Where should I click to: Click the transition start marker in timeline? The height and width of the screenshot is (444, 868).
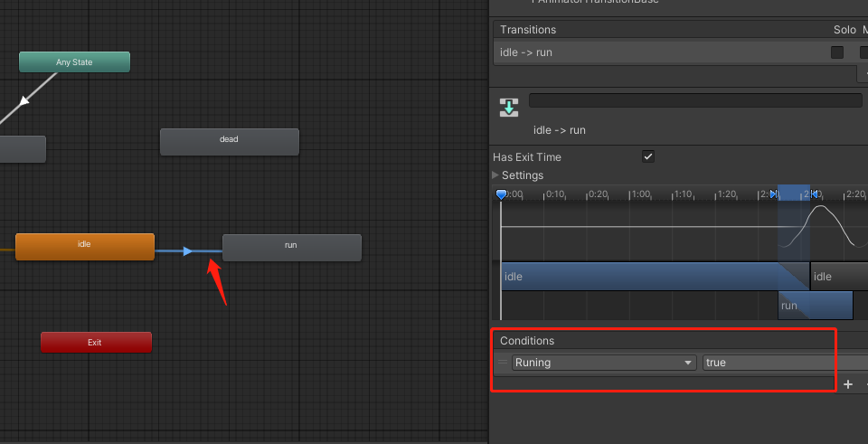pos(775,194)
